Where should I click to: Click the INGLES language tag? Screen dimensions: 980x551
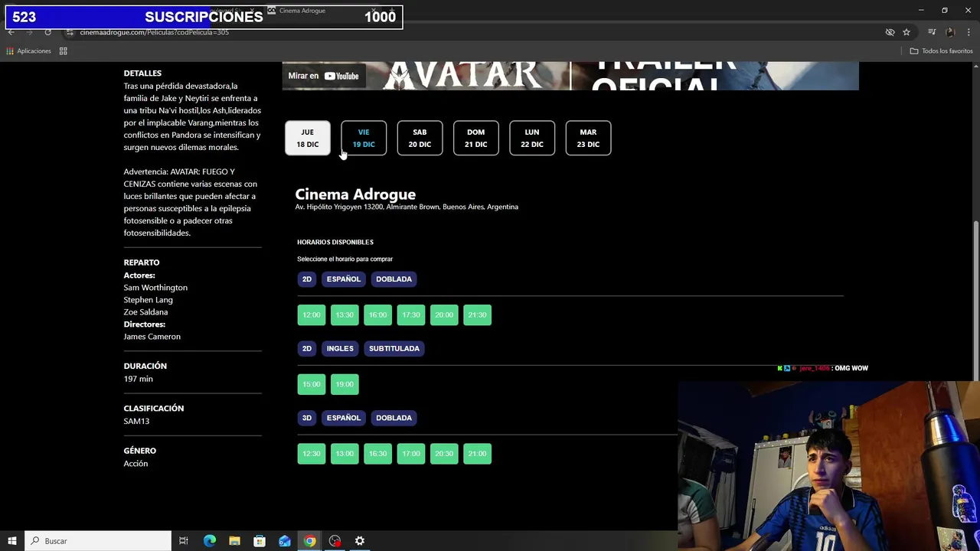tap(340, 348)
